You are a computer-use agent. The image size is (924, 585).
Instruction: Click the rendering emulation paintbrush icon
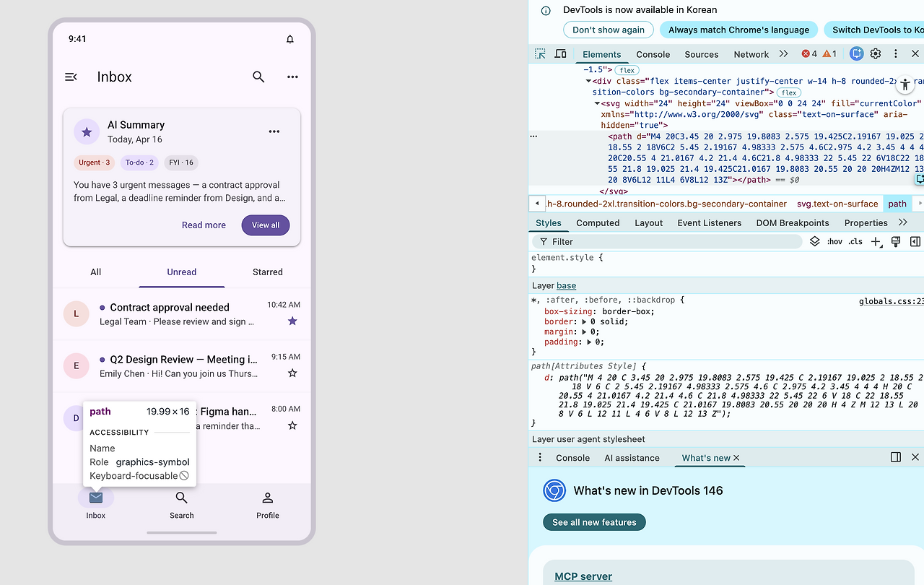[x=896, y=241]
